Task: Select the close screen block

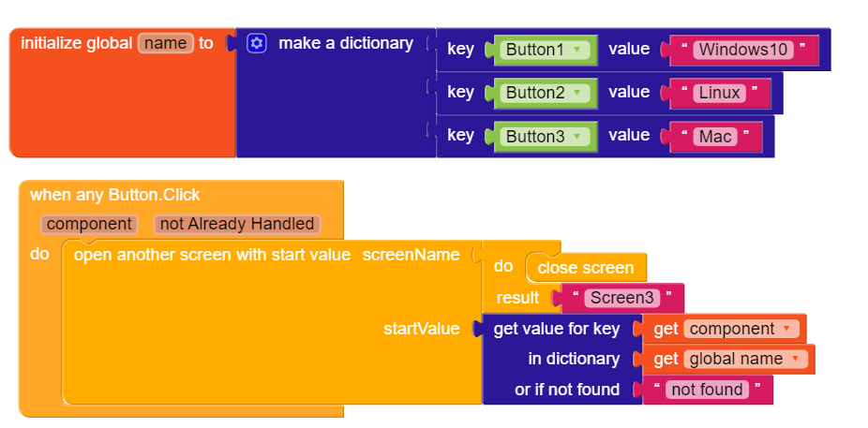Action: 585,268
